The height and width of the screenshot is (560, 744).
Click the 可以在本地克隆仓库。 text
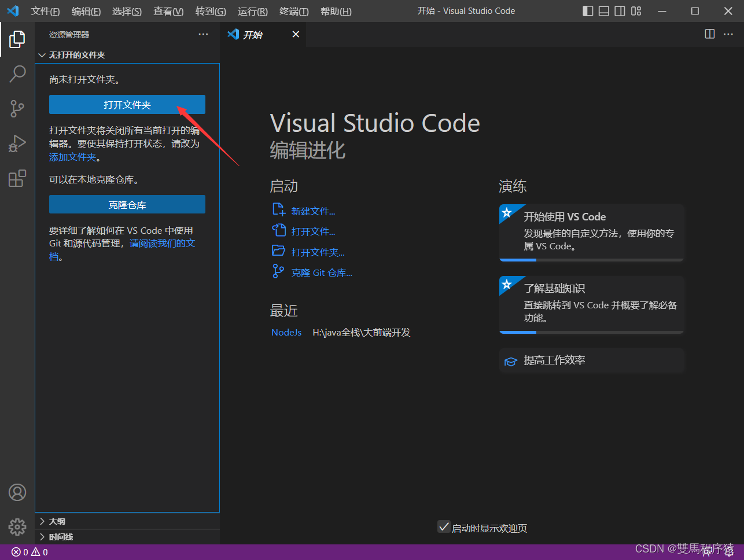point(94,179)
